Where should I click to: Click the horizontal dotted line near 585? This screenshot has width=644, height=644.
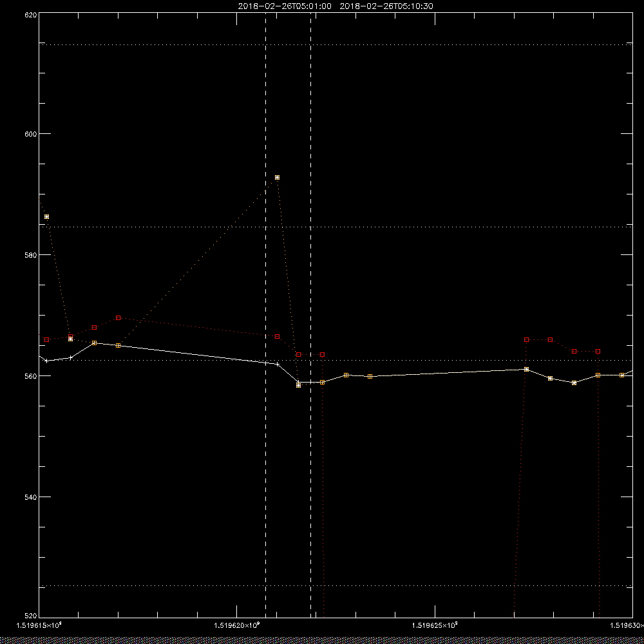(x=336, y=227)
